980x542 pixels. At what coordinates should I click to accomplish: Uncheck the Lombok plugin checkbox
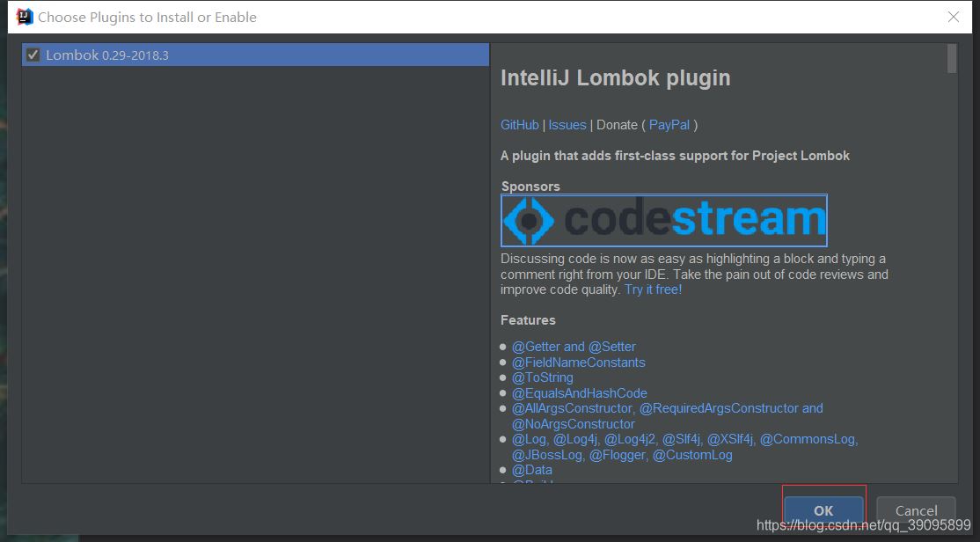(33, 55)
